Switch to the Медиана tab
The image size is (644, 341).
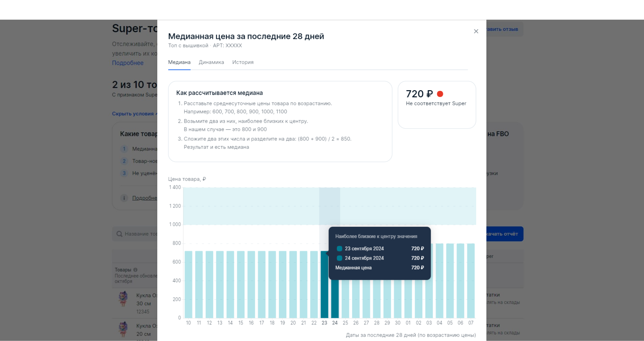pyautogui.click(x=179, y=62)
